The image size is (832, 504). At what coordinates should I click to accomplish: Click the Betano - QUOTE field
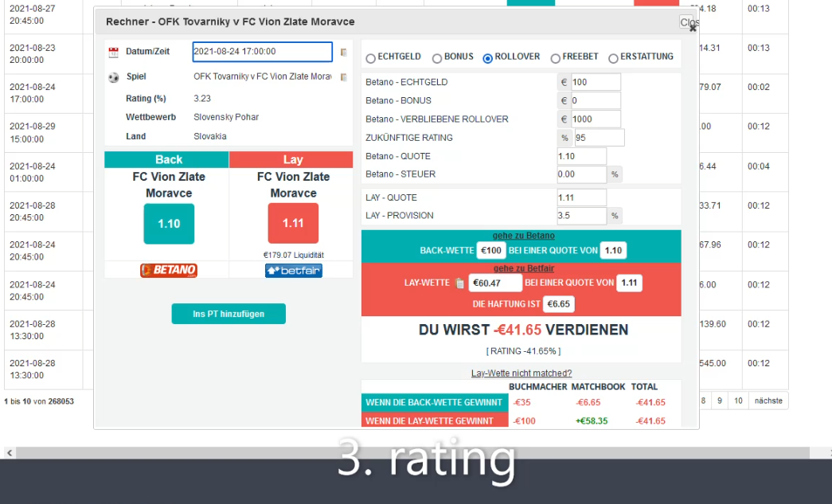click(581, 157)
